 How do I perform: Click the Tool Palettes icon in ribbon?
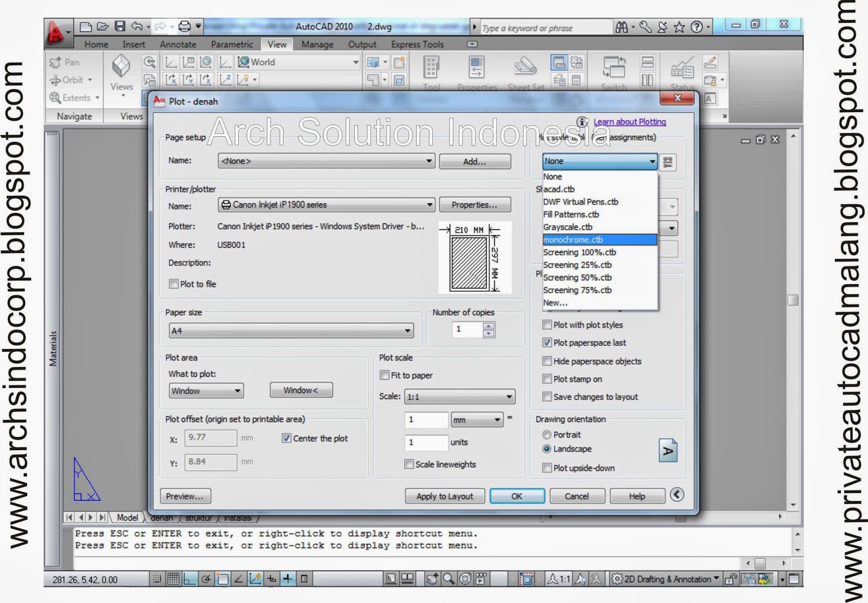pos(431,68)
